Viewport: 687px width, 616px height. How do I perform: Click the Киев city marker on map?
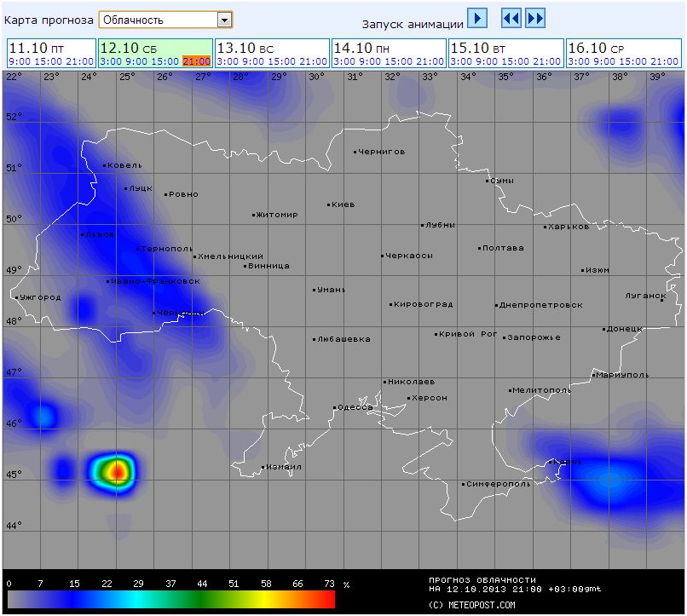point(329,204)
